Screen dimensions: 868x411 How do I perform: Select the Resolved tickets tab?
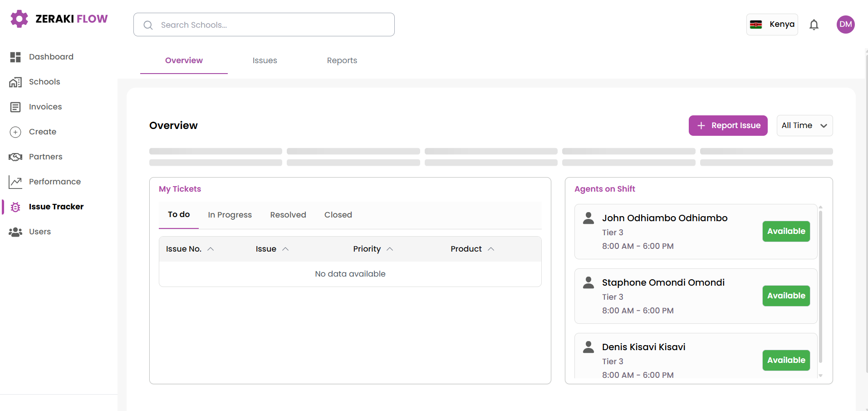(288, 215)
